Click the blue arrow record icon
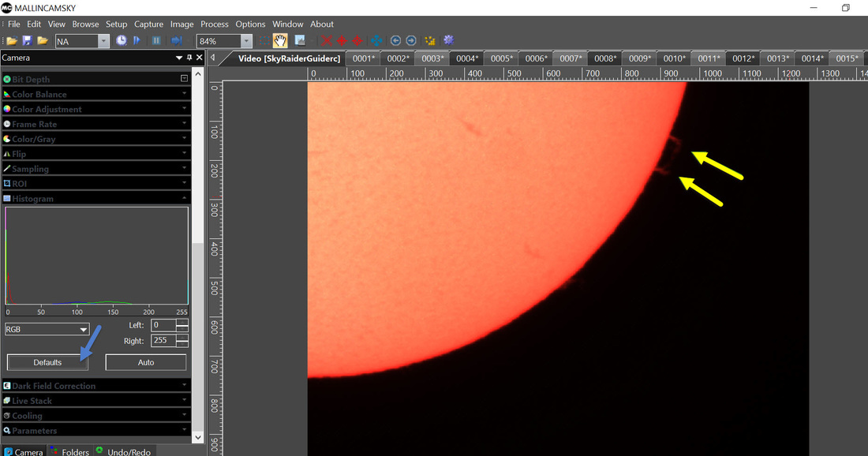The width and height of the screenshot is (868, 456). (176, 40)
